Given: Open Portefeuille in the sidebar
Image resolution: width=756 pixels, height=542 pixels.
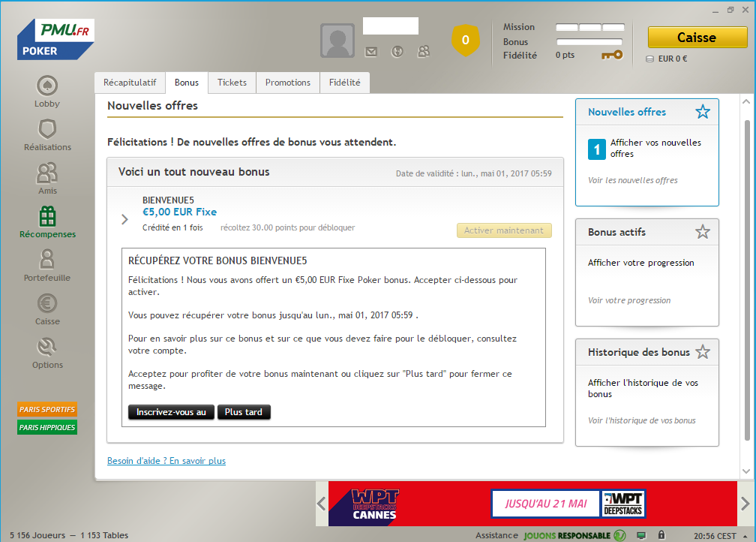Looking at the screenshot, I should (x=47, y=261).
